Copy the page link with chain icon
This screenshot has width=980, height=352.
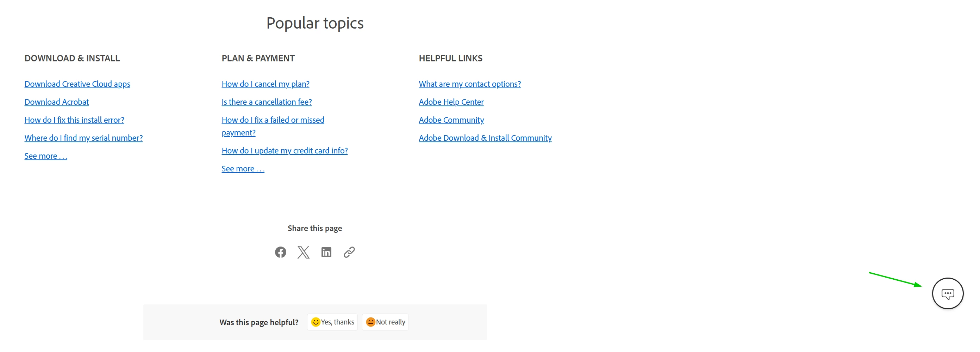pyautogui.click(x=349, y=252)
